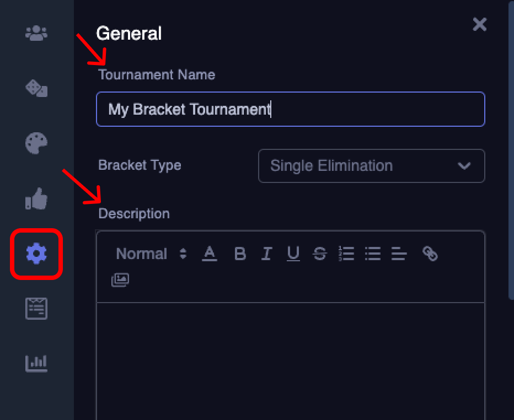Open the bar chart statistics icon
The image size is (514, 420).
pyautogui.click(x=36, y=364)
